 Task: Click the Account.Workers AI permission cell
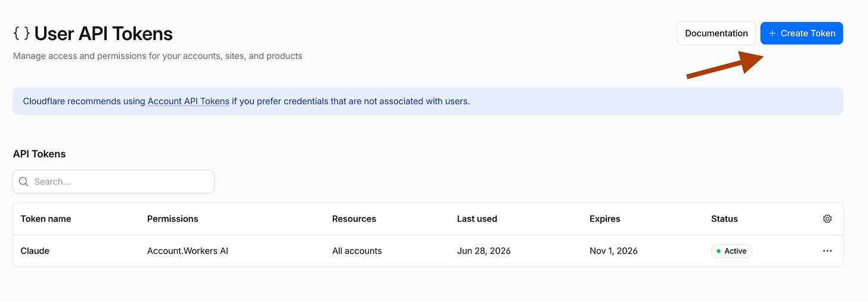coord(188,251)
